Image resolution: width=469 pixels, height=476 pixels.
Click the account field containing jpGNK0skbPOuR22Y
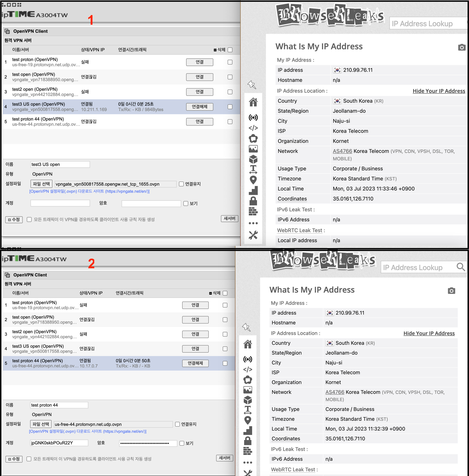click(59, 443)
